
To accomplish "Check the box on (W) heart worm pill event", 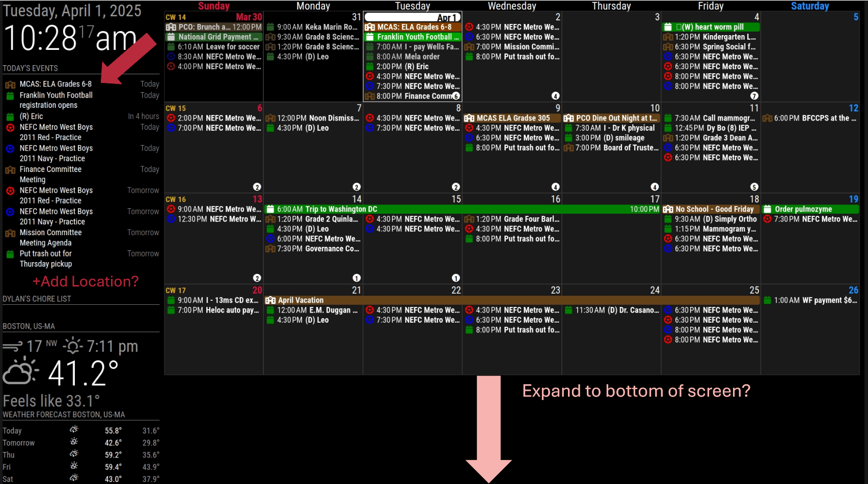I will 679,27.
